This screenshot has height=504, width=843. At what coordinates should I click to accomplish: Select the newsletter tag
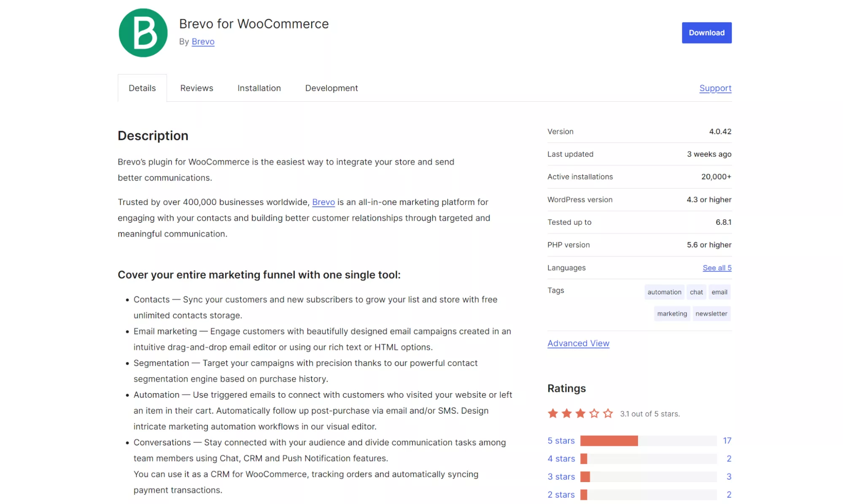click(711, 313)
